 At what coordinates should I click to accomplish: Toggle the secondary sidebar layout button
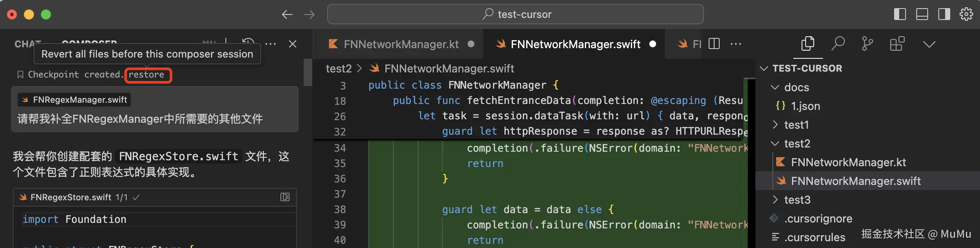(944, 14)
